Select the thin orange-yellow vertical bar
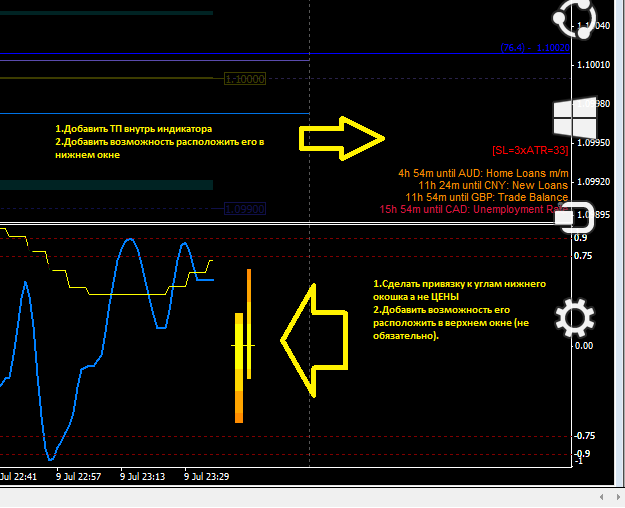The image size is (625, 508). 249,324
